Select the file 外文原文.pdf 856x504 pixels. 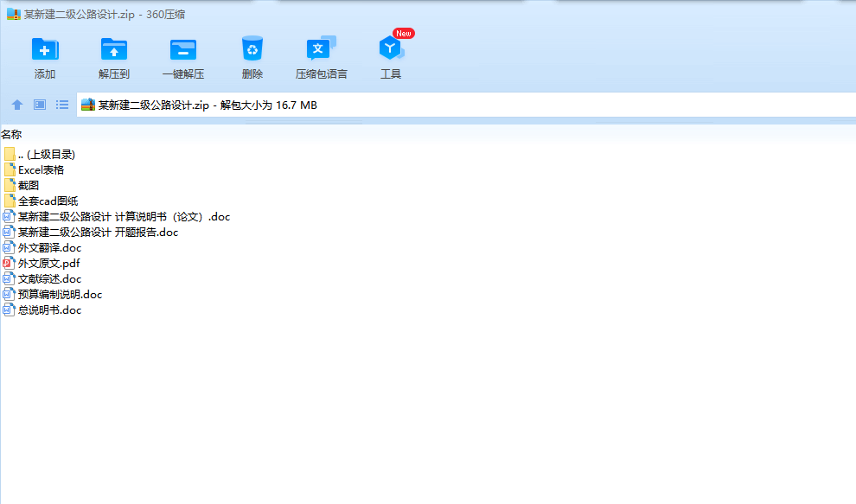[x=49, y=263]
